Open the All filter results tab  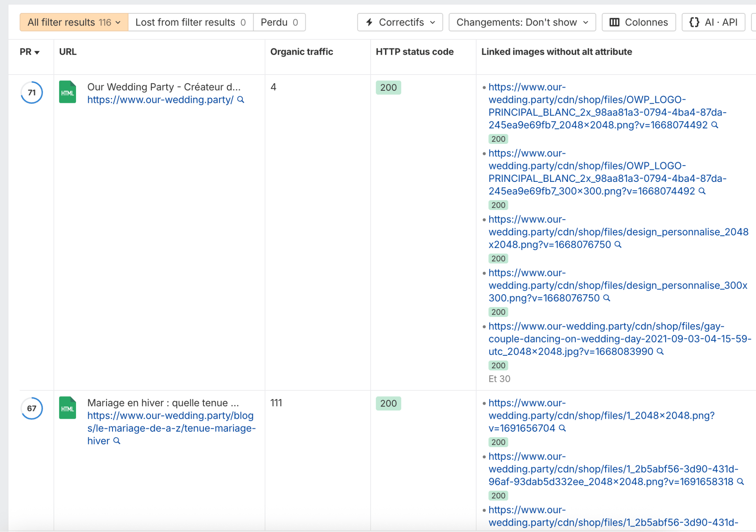pos(74,22)
